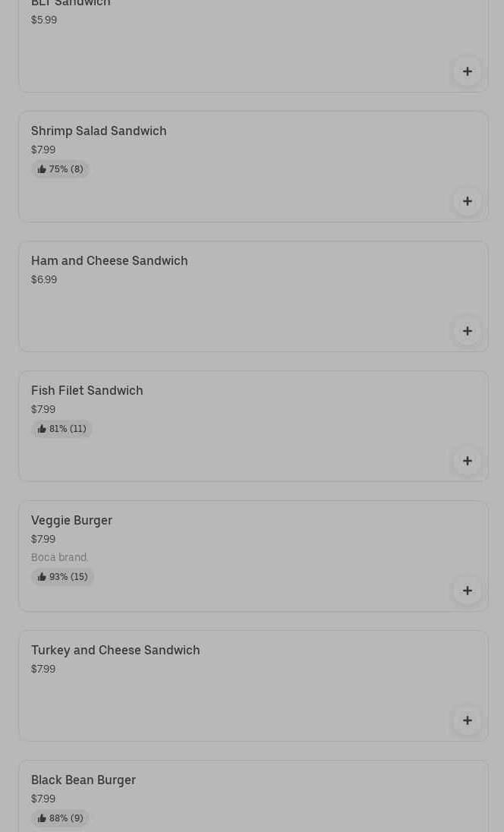This screenshot has width=504, height=832.
Task: Select Fish Filet Sandwich name
Action: point(87,390)
